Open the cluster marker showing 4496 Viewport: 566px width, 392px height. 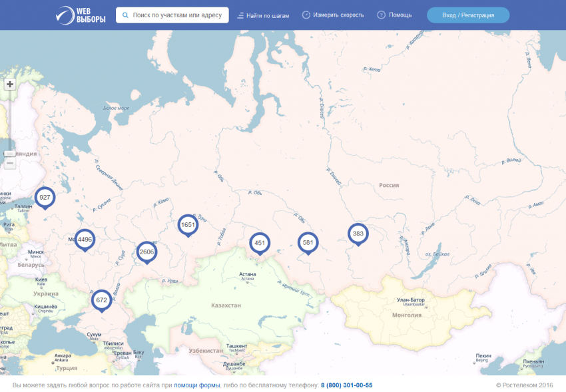[85, 239]
